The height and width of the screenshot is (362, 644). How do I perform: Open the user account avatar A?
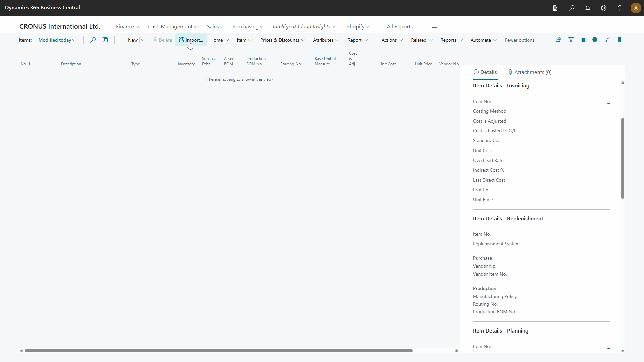point(636,8)
